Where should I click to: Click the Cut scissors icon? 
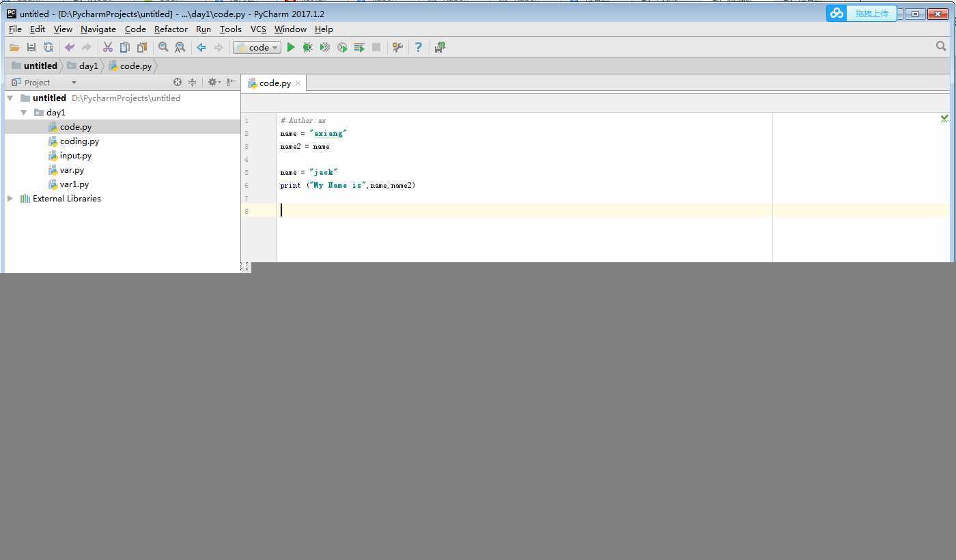pyautogui.click(x=108, y=47)
